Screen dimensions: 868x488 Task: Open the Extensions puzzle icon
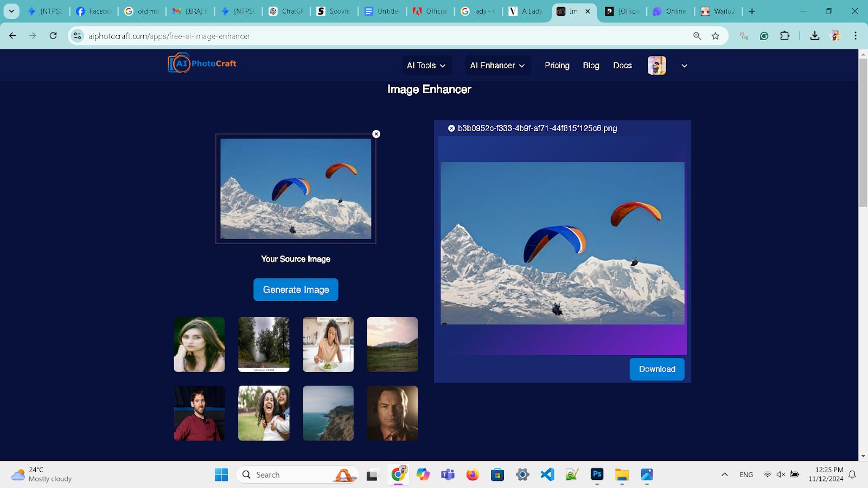(785, 36)
